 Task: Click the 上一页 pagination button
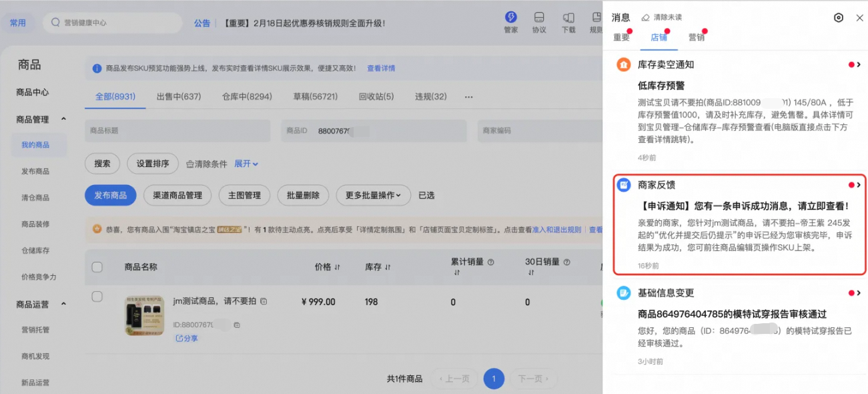pyautogui.click(x=454, y=379)
